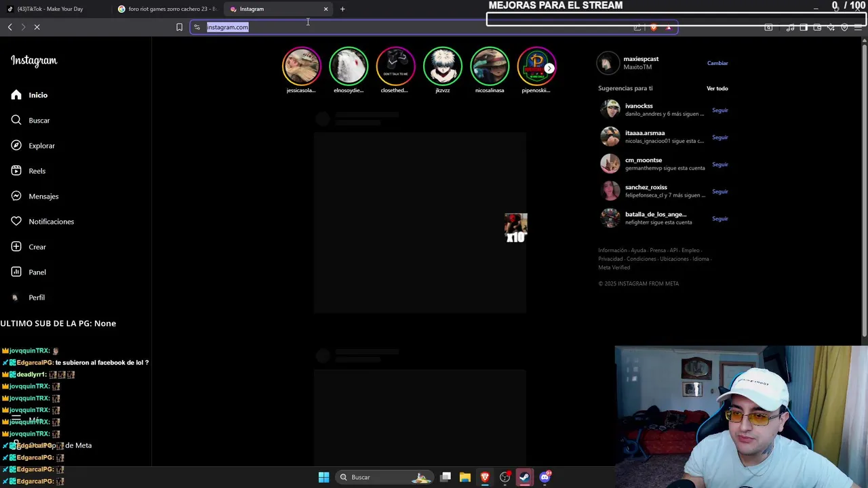The height and width of the screenshot is (488, 868).
Task: Click the Información footer link
Action: click(x=612, y=250)
